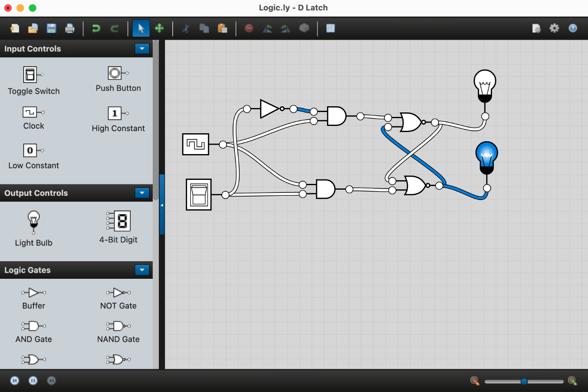Image resolution: width=588 pixels, height=392 pixels.
Task: Open settings via the gear icon
Action: pyautogui.click(x=554, y=28)
